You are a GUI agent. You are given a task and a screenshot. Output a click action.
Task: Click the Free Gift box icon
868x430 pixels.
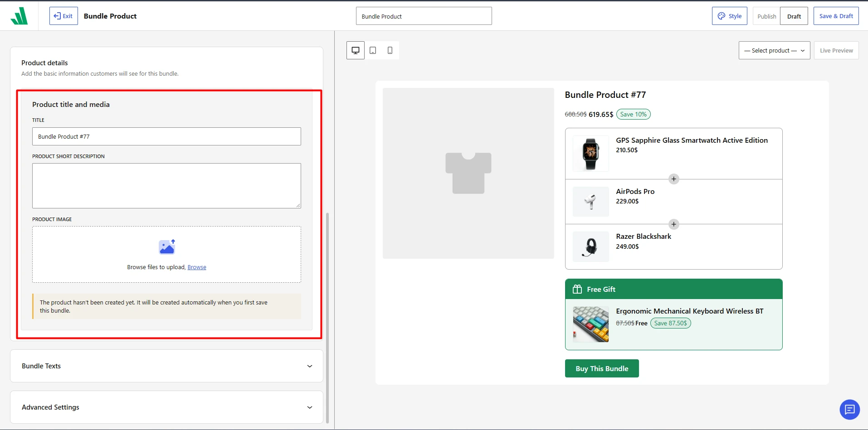point(577,289)
